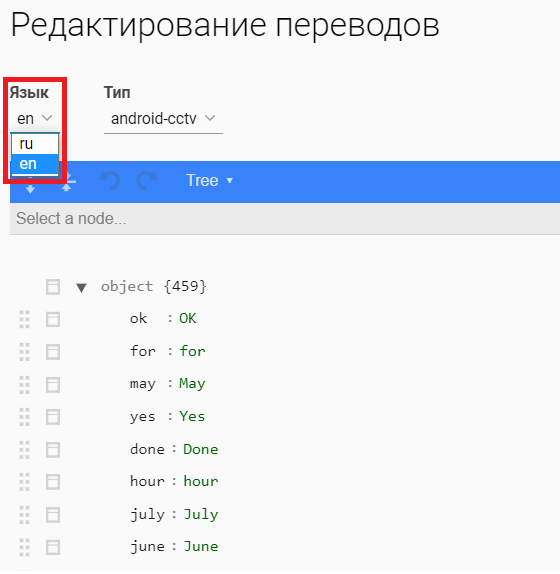The image size is (560, 574).
Task: Open actions menu for root object
Action: [x=53, y=287]
